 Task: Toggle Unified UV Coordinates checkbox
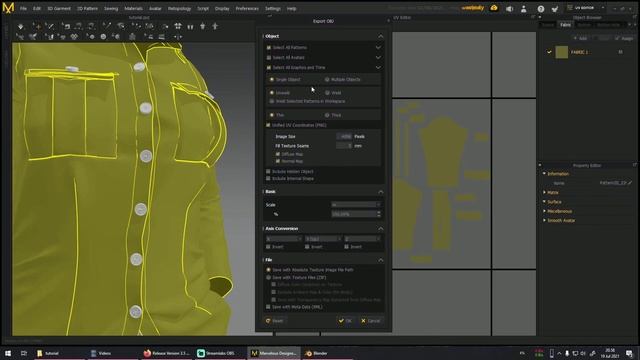268,125
